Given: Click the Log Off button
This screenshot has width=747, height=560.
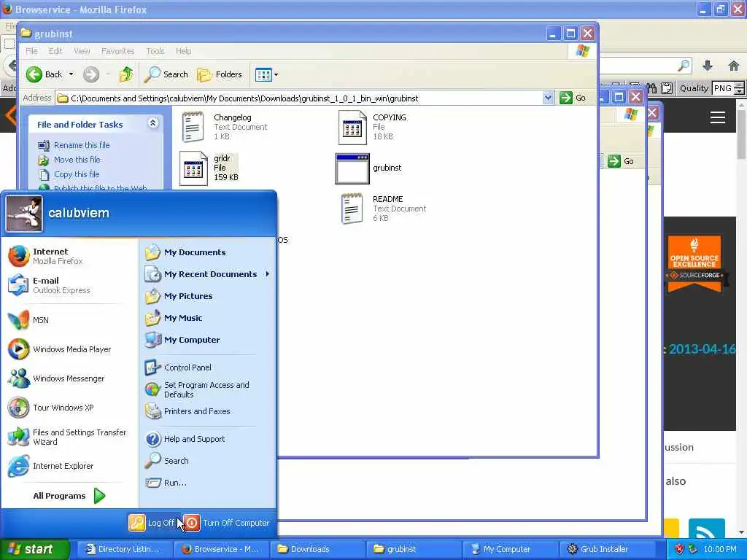Looking at the screenshot, I should pyautogui.click(x=152, y=523).
